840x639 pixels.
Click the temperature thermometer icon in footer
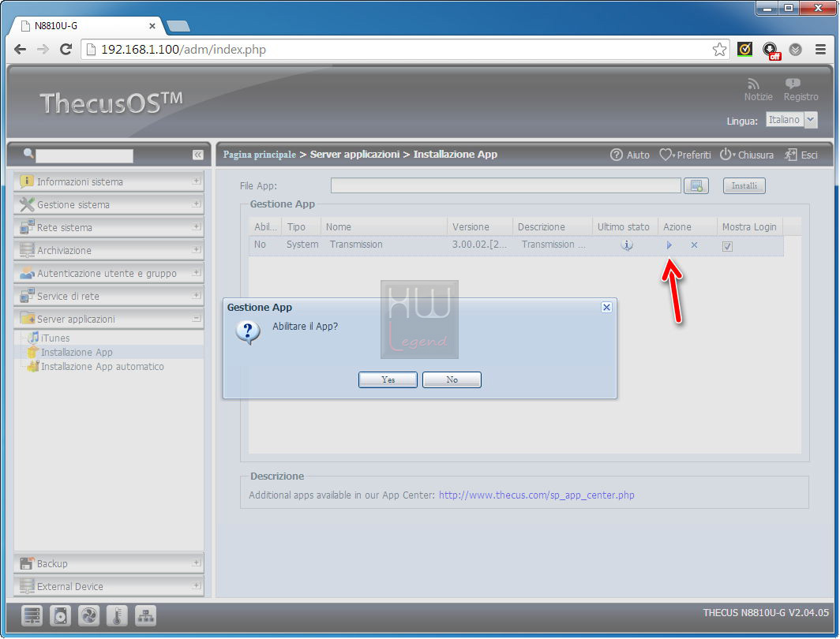pos(118,615)
